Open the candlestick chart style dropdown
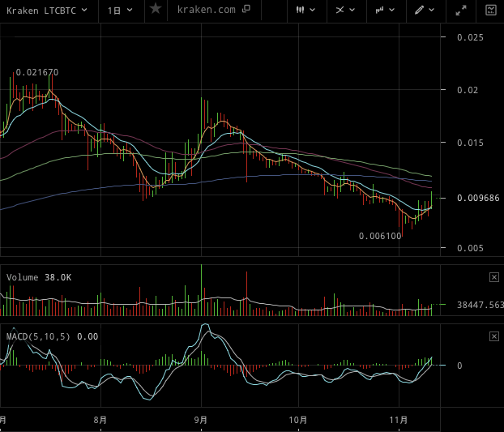The width and height of the screenshot is (504, 432). point(305,10)
